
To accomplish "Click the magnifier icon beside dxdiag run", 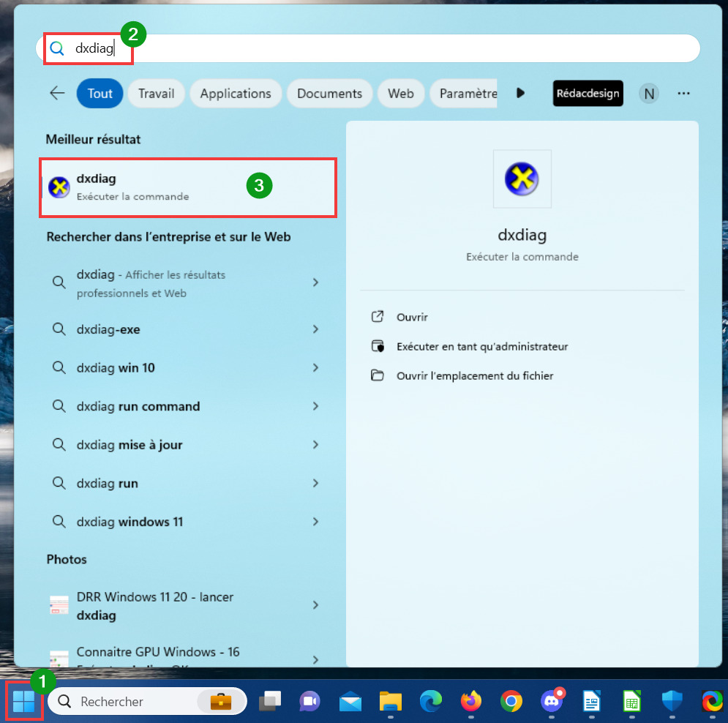I will coord(59,483).
